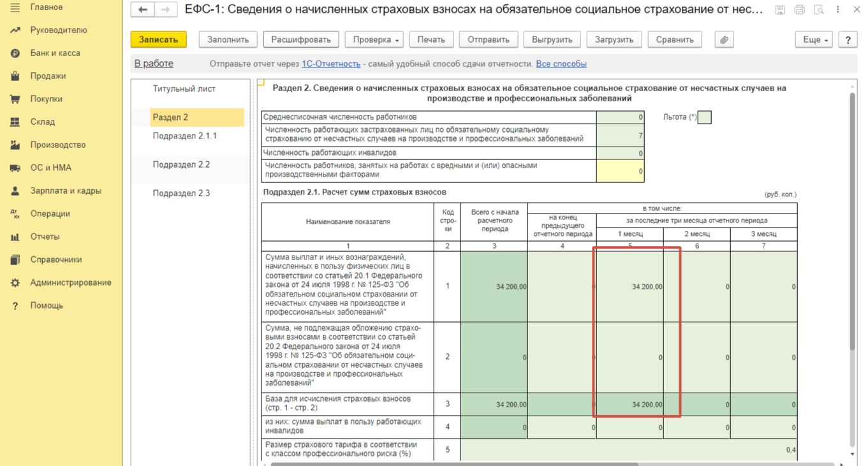Open the Руководителю section
Screen dimensions: 868x466
coord(58,30)
